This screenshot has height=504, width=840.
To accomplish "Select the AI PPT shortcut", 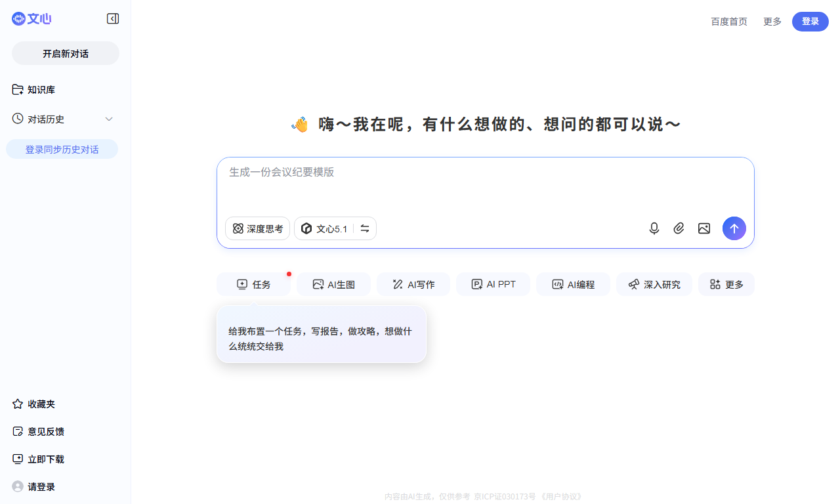I will pos(493,284).
